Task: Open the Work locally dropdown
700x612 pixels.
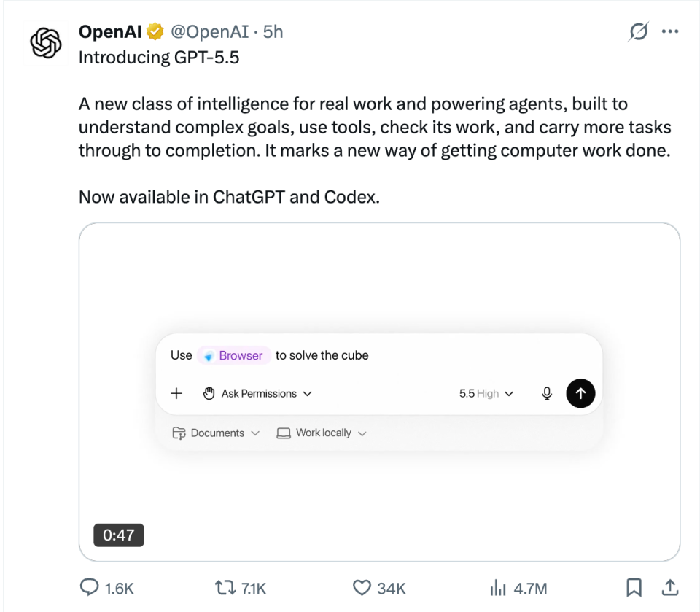Action: (x=322, y=433)
